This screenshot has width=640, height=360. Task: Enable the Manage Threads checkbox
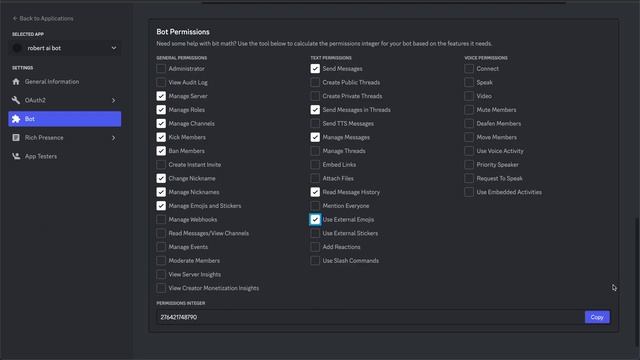(315, 151)
